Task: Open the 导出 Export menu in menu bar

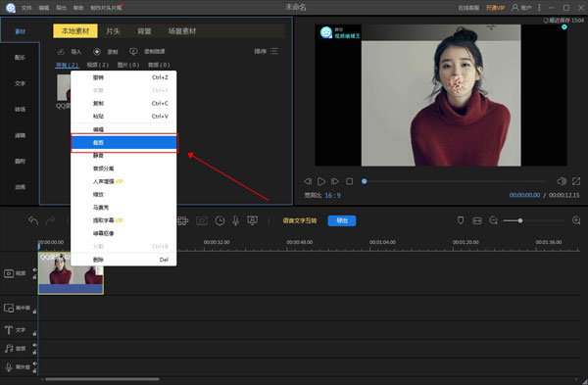Action: (61, 8)
